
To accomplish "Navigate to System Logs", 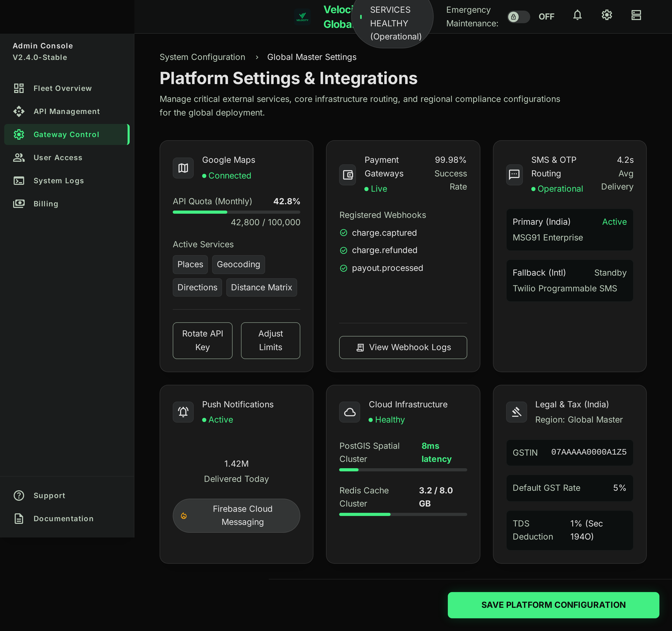I will coord(67,181).
